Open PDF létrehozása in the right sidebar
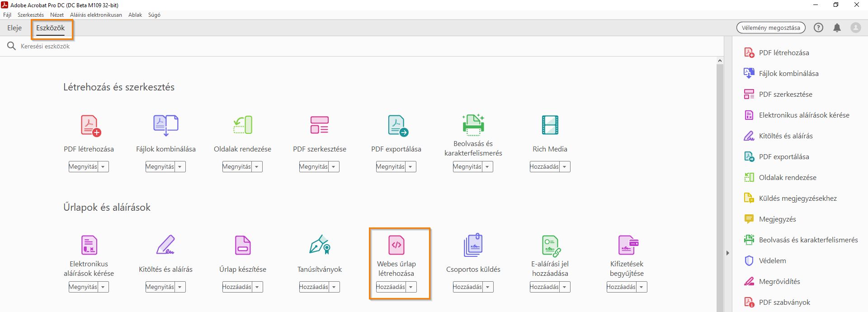Screen dimensions: 868x312 coord(776,53)
